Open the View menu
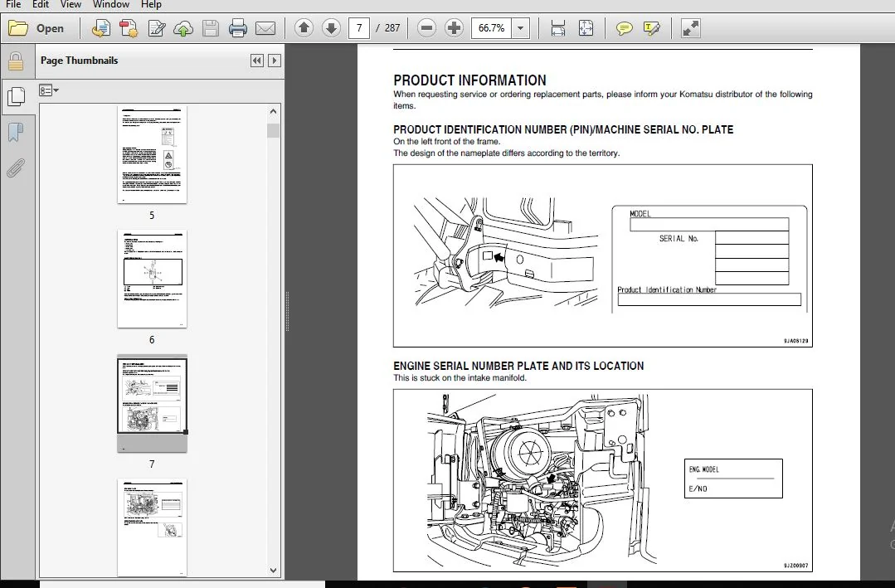Image resolution: width=895 pixels, height=588 pixels. [x=71, y=5]
